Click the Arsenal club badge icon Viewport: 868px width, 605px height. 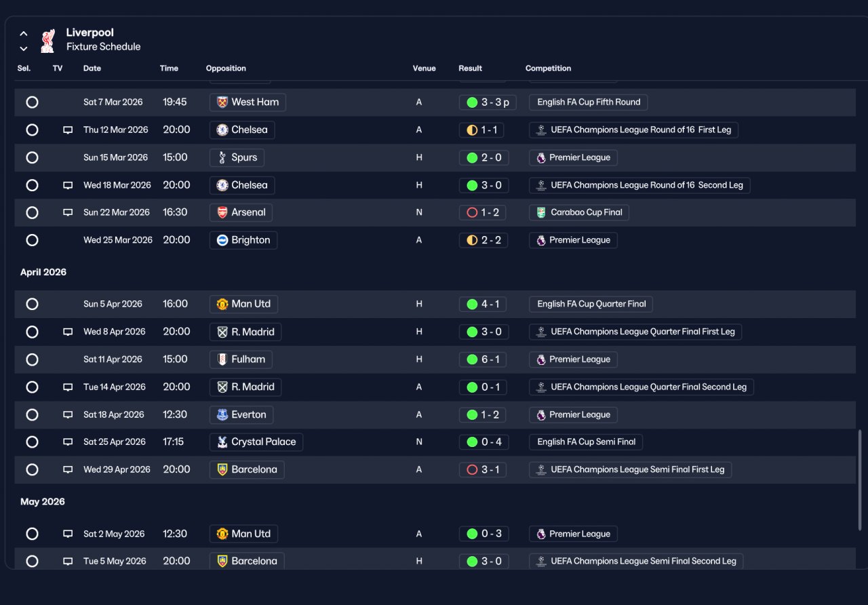[x=222, y=212]
